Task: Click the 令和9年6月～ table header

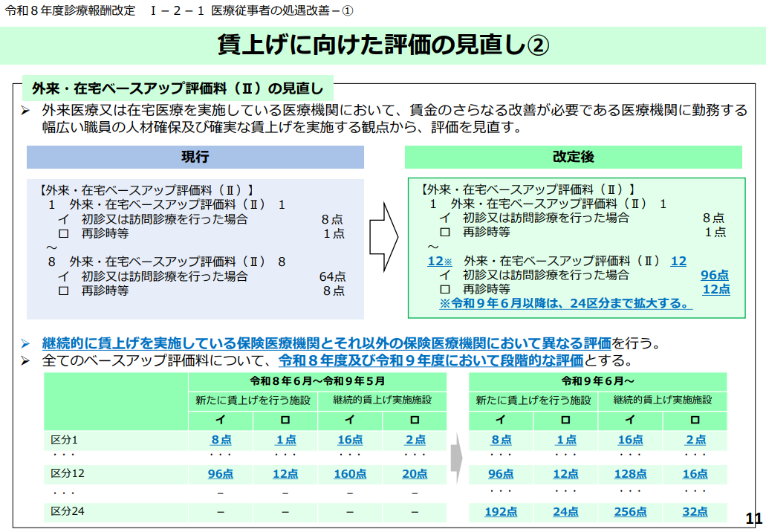Action: click(x=599, y=380)
